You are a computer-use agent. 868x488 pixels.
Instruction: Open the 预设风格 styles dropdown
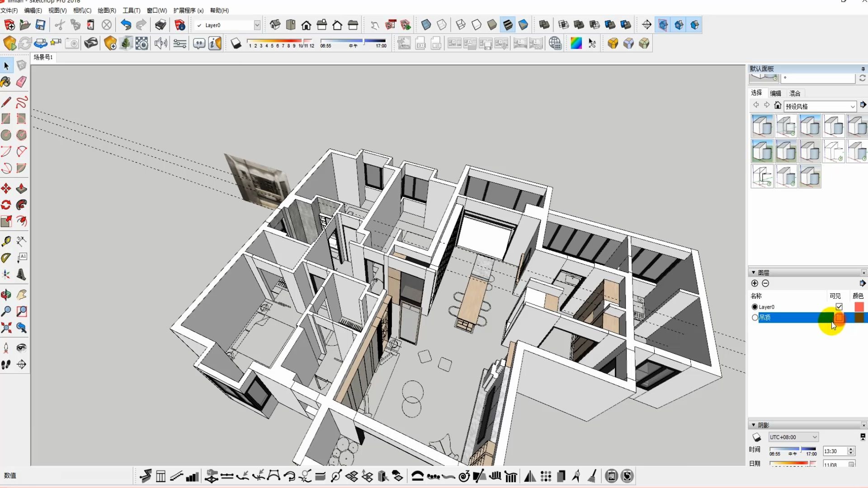pos(852,107)
